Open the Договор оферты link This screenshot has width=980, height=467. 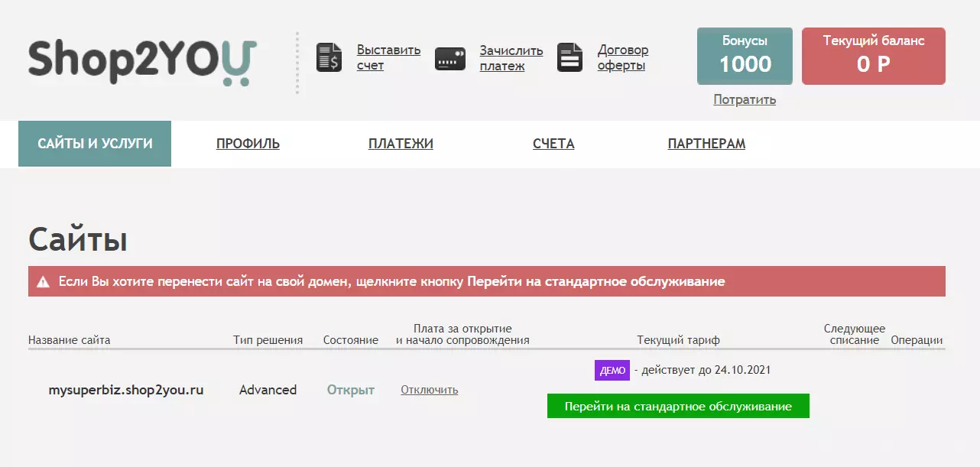[623, 58]
